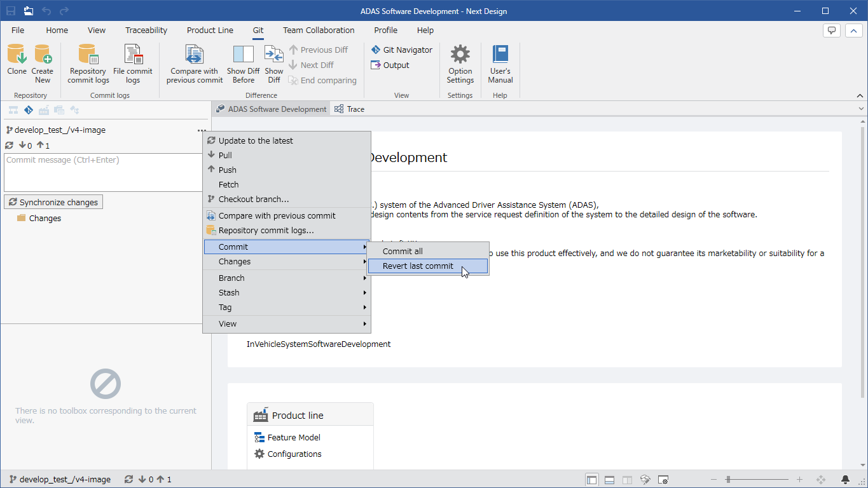Select Update to the latest
The image size is (868, 488).
pyautogui.click(x=287, y=140)
